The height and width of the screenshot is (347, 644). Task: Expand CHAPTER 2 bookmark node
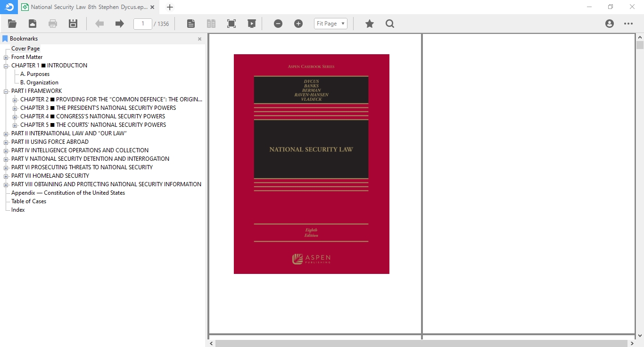pyautogui.click(x=15, y=100)
